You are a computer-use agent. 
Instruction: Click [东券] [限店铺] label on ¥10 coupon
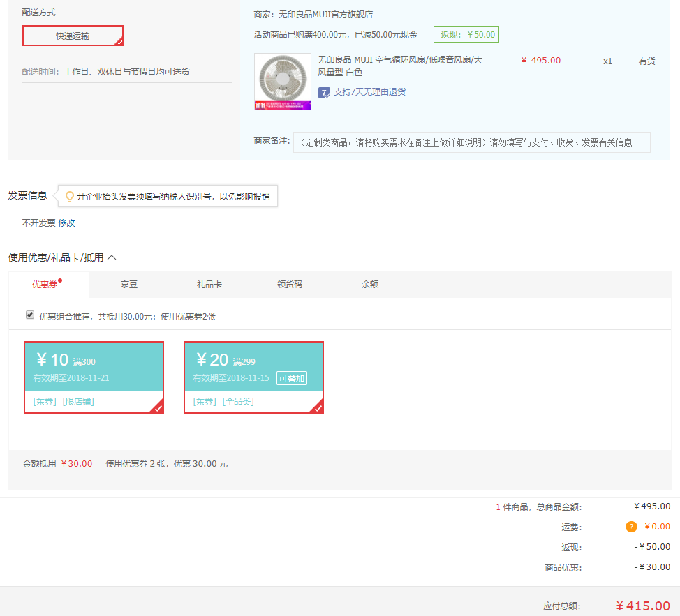64,402
